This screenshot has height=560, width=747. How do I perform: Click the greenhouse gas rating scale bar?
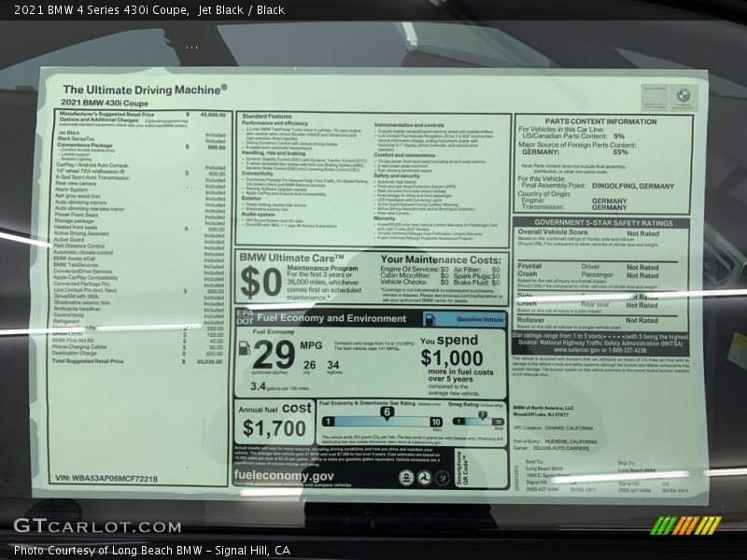tap(382, 422)
